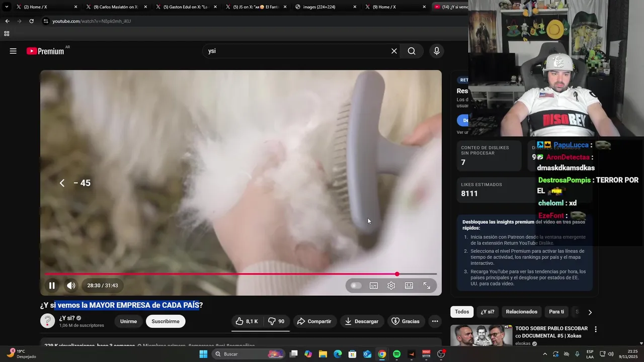The width and height of the screenshot is (644, 362).
Task: Select the Relacionados filter chip
Action: [522, 312]
